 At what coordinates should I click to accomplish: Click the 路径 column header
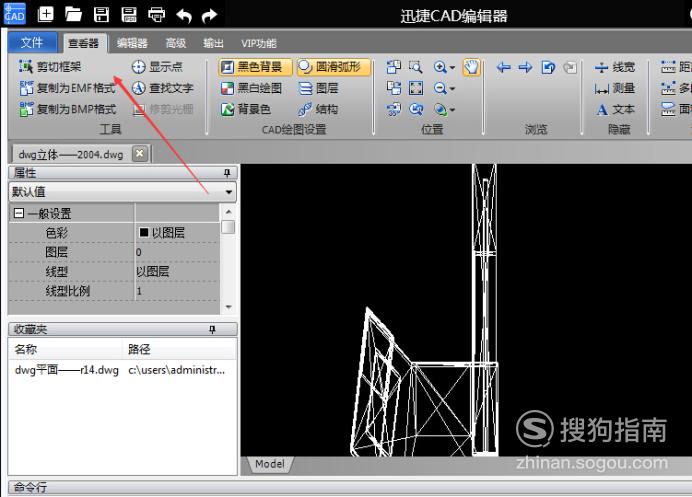pyautogui.click(x=179, y=350)
